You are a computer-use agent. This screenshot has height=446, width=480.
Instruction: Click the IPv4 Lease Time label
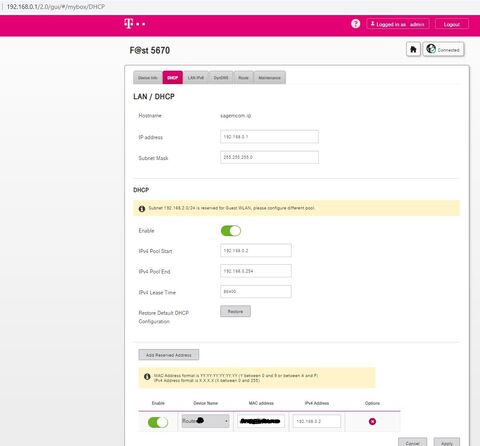[x=157, y=292]
